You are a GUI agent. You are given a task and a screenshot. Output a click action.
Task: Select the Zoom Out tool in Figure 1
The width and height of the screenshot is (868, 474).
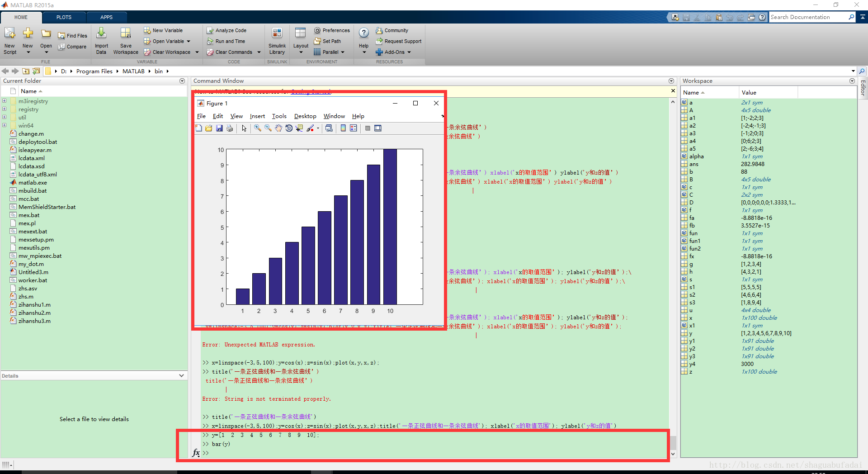pos(268,128)
